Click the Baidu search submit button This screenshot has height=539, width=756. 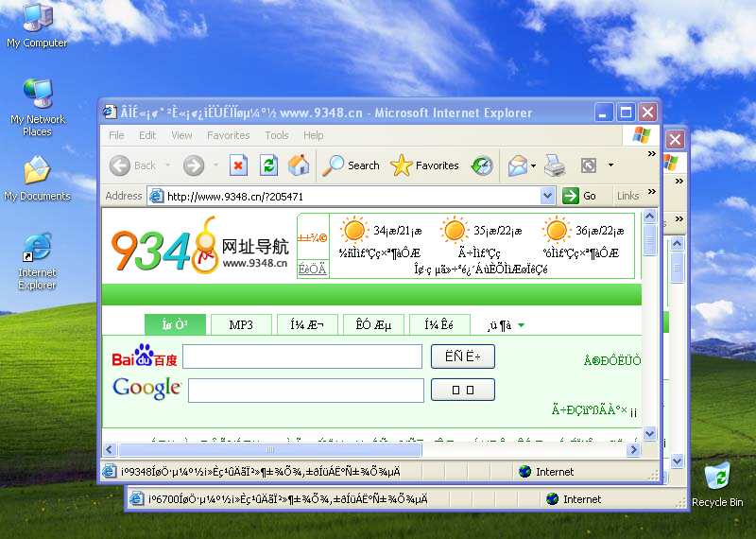(463, 356)
